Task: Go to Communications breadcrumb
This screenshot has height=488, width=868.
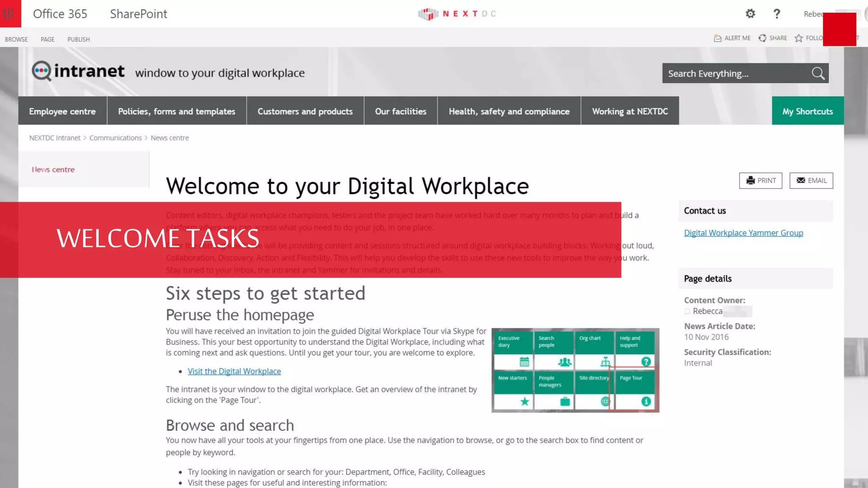Action: point(115,138)
